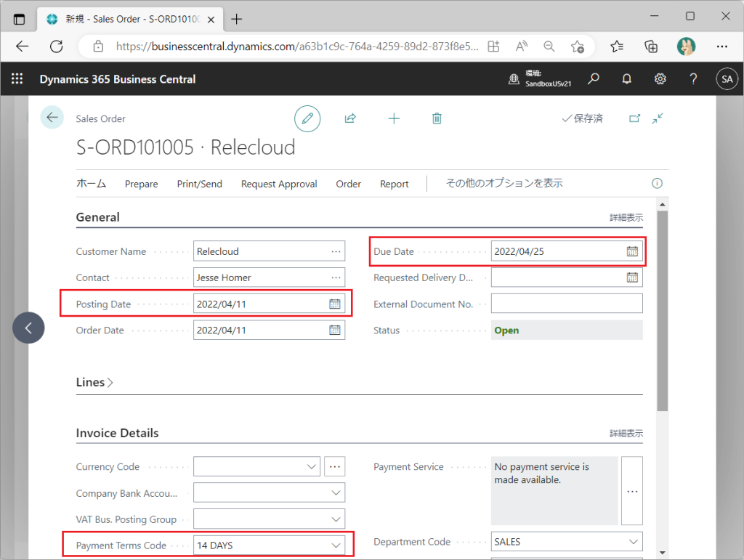
Task: Open browser zoom magnifier icon
Action: click(549, 46)
